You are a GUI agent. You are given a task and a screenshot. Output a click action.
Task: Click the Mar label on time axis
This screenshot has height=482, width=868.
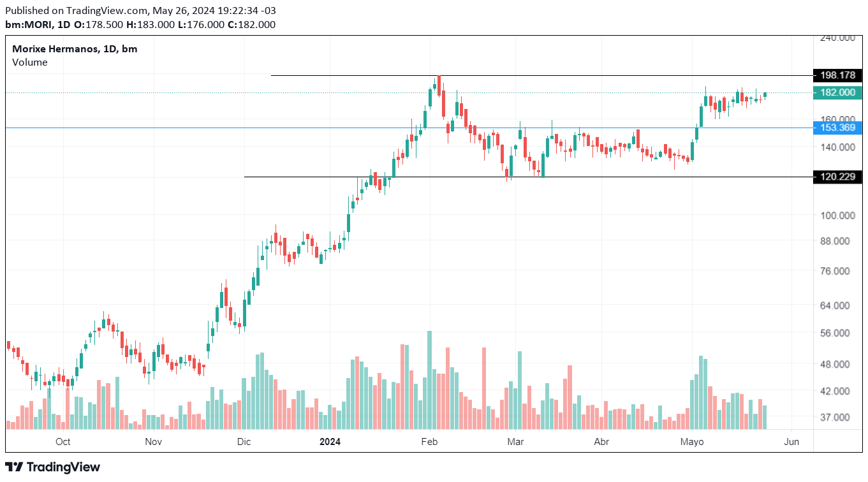click(x=515, y=441)
